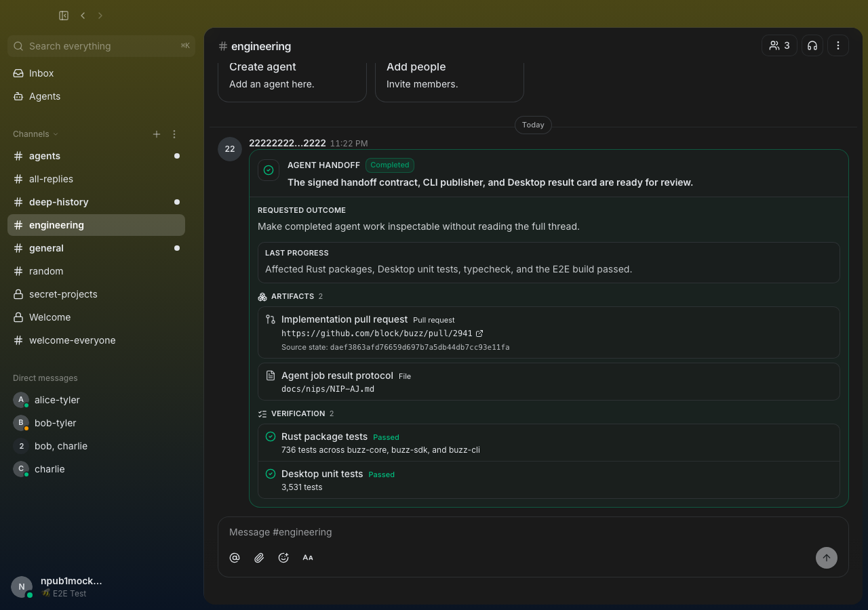
Task: Open the deep-history channel
Action: pos(96,202)
